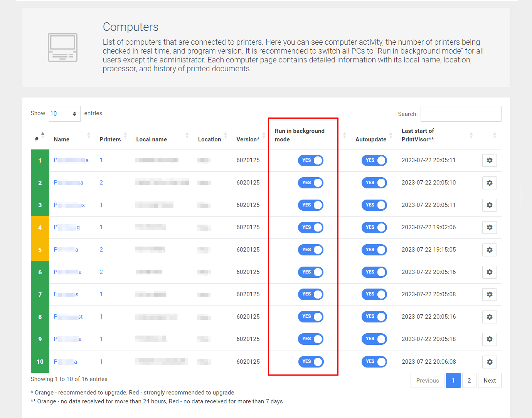532x418 pixels.
Task: Open settings gear for row 7
Action: [x=489, y=295]
